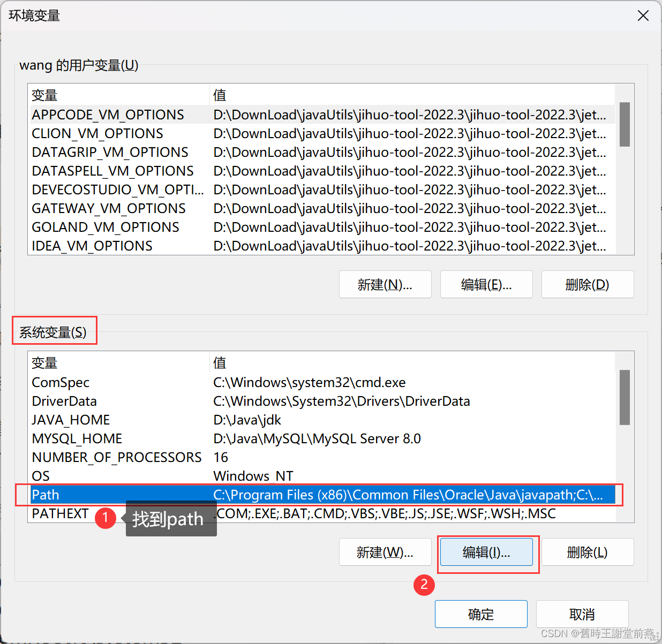The image size is (662, 644).
Task: Click 编辑(I)... under system variables
Action: pyautogui.click(x=486, y=552)
